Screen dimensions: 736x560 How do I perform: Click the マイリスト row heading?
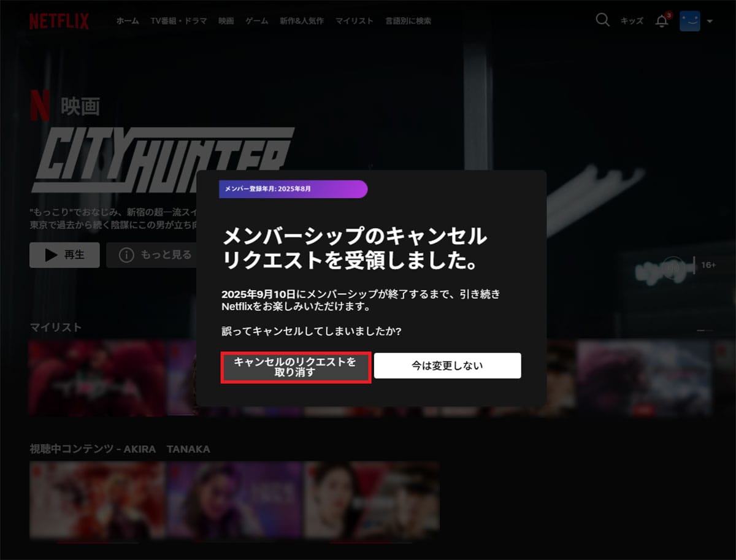pos(56,328)
